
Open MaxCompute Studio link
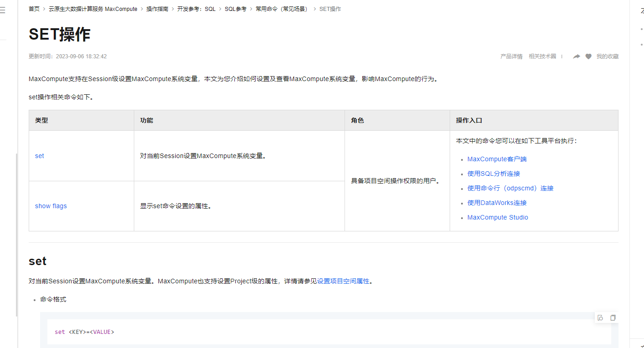click(x=498, y=217)
